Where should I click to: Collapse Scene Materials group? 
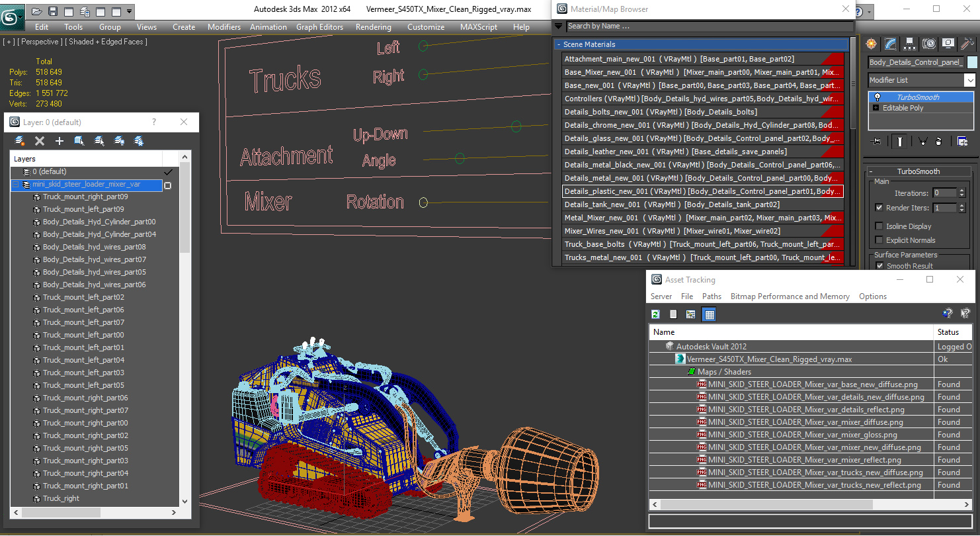coord(559,44)
